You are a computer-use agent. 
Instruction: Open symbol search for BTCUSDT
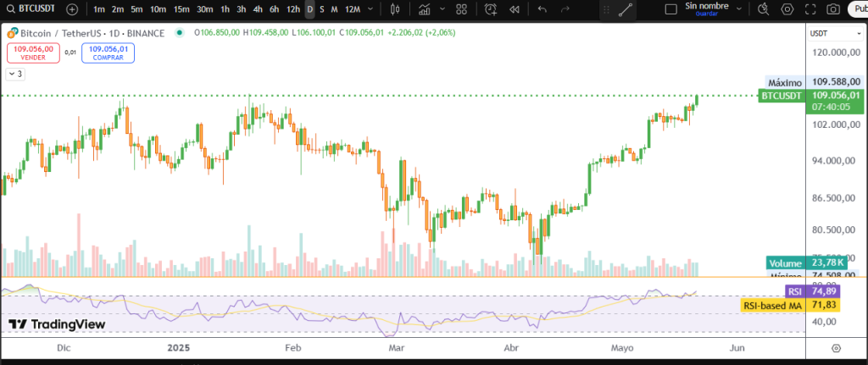click(x=31, y=8)
